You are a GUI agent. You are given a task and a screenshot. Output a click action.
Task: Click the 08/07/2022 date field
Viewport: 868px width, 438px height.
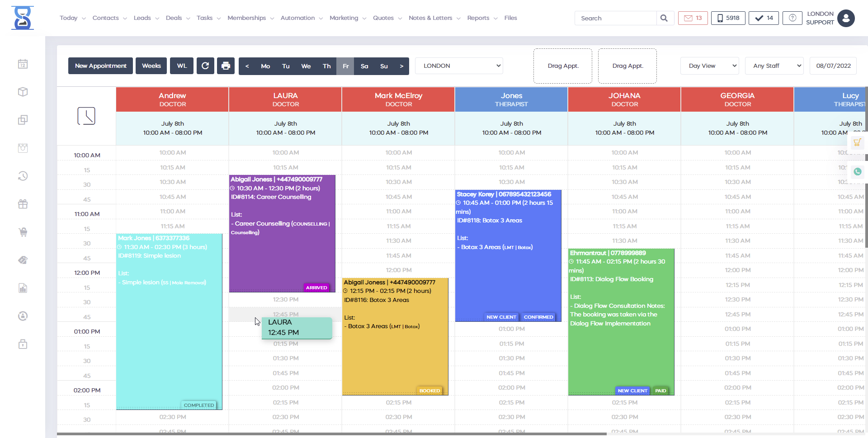tap(833, 66)
